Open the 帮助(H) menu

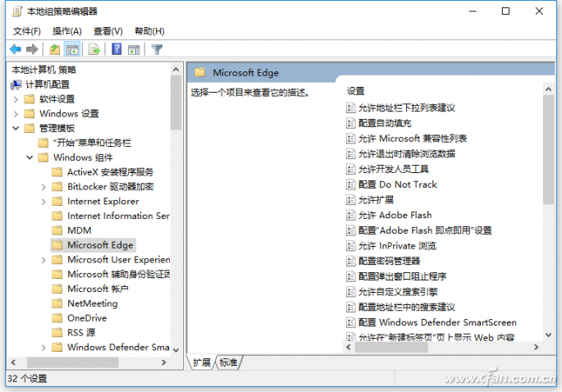(x=149, y=31)
